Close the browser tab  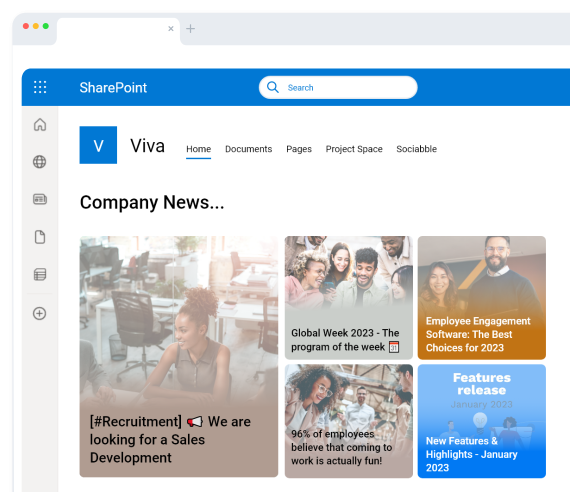pos(171,28)
